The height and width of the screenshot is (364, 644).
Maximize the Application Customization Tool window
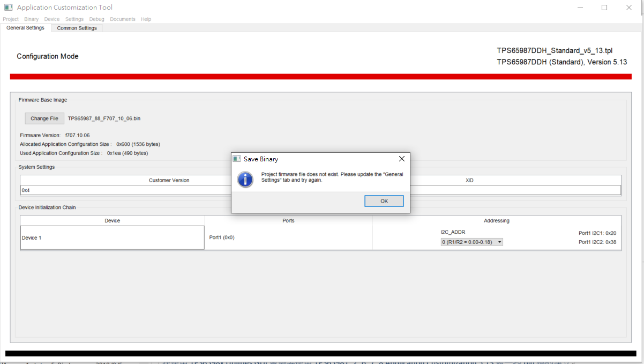pyautogui.click(x=604, y=8)
